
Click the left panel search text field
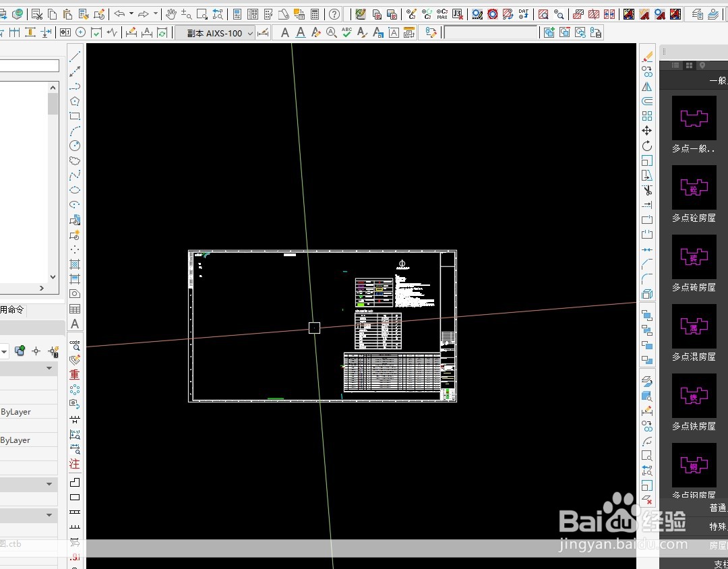29,65
